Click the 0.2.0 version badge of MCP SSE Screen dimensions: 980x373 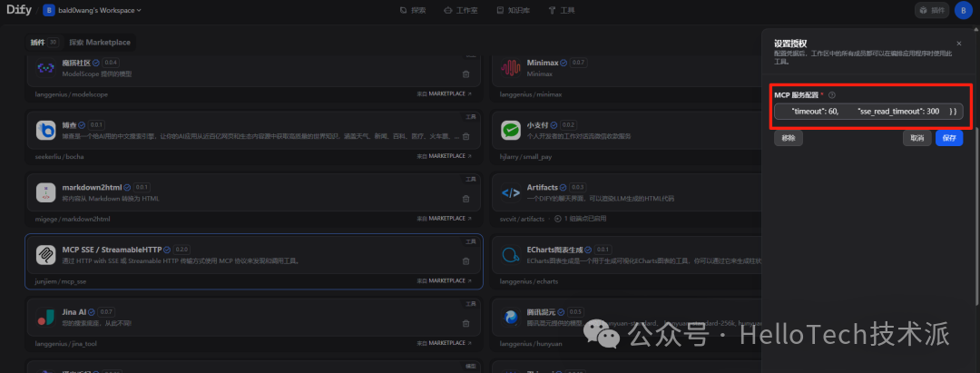coord(181,250)
